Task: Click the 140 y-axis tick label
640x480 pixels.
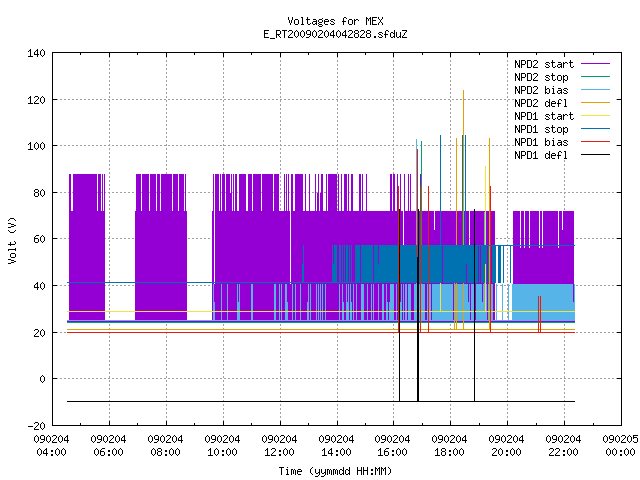Action: [36, 53]
